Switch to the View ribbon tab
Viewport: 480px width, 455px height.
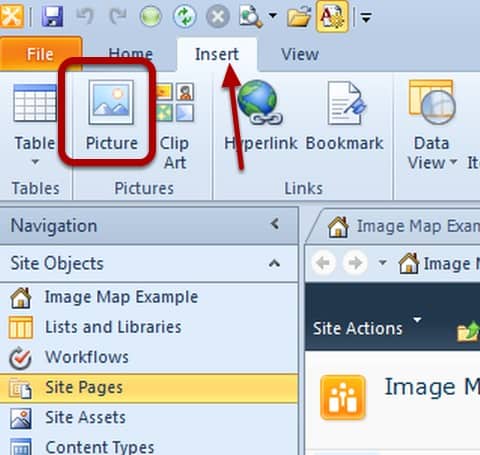click(300, 54)
